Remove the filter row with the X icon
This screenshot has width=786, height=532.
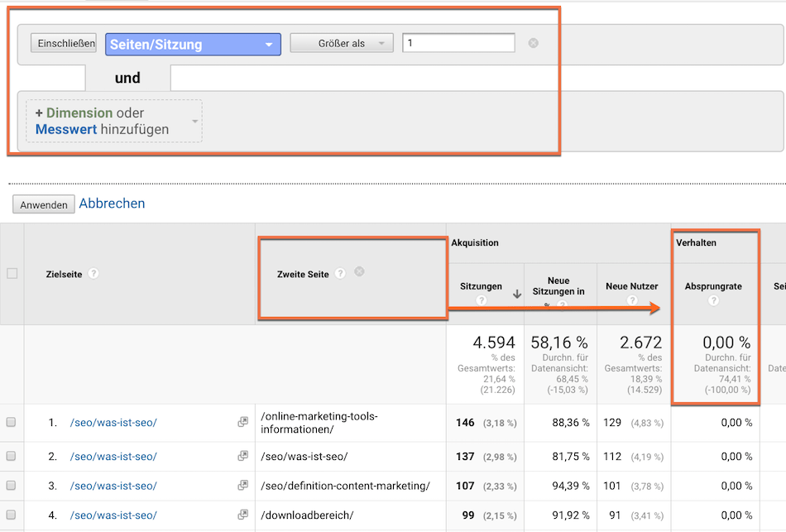[x=533, y=43]
